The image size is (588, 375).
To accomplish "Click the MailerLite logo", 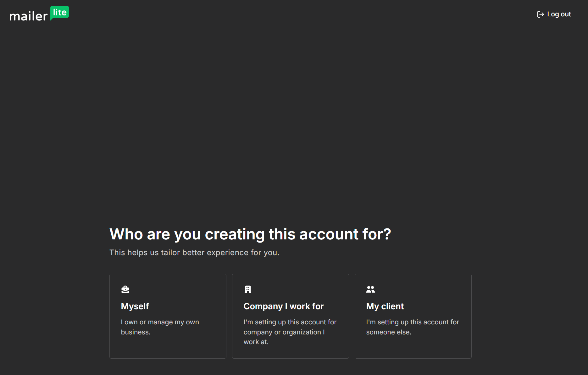I will coord(39,14).
